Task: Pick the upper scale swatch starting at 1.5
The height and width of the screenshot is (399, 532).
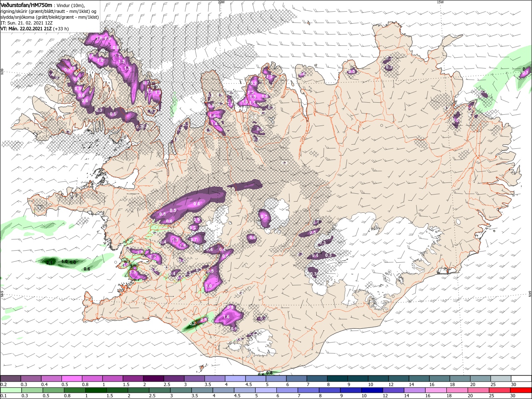Action: (x=133, y=379)
